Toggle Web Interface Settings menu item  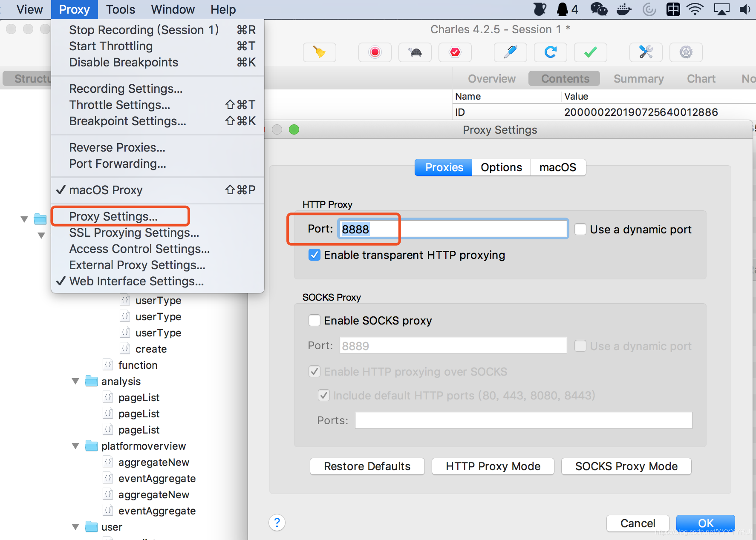point(158,281)
